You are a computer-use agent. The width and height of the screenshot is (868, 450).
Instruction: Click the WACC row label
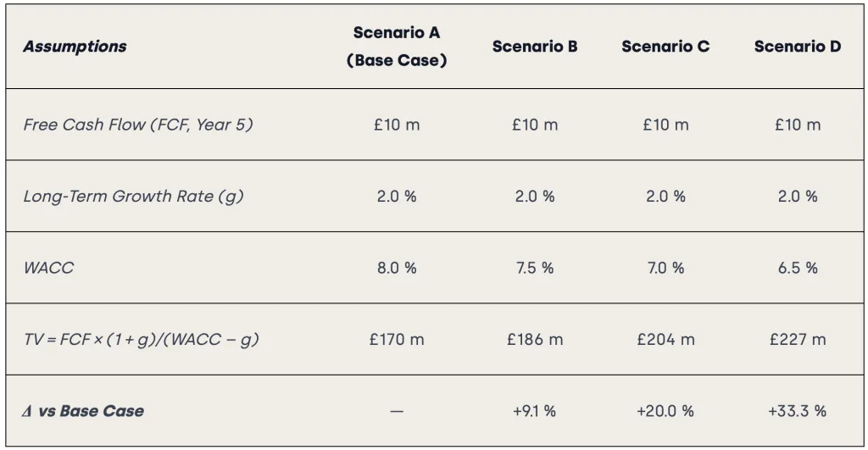click(x=48, y=268)
